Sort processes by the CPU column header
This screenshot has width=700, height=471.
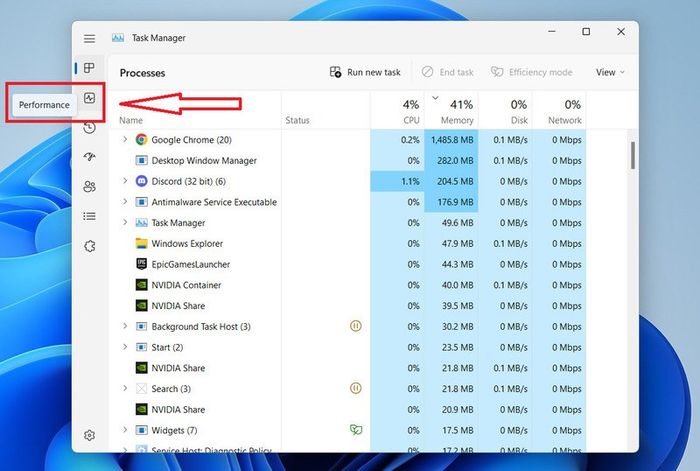click(x=397, y=111)
